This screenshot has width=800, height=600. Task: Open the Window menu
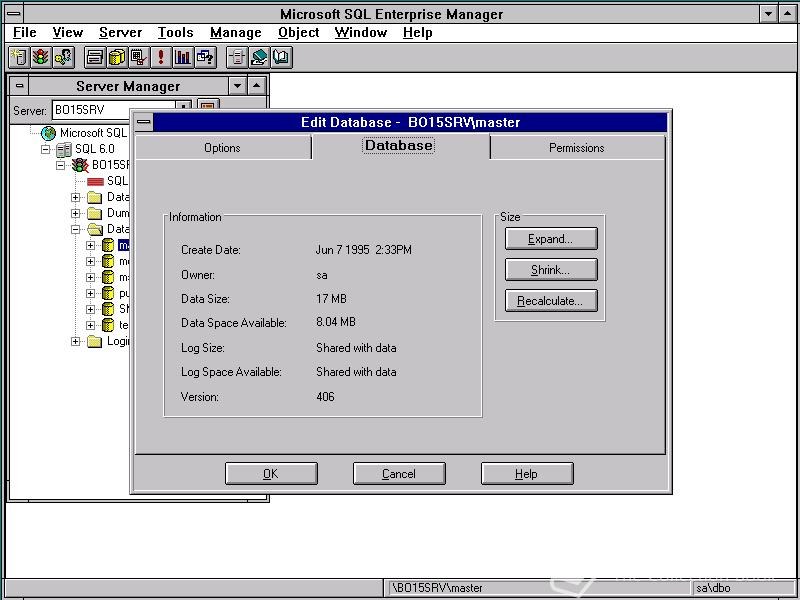point(361,33)
